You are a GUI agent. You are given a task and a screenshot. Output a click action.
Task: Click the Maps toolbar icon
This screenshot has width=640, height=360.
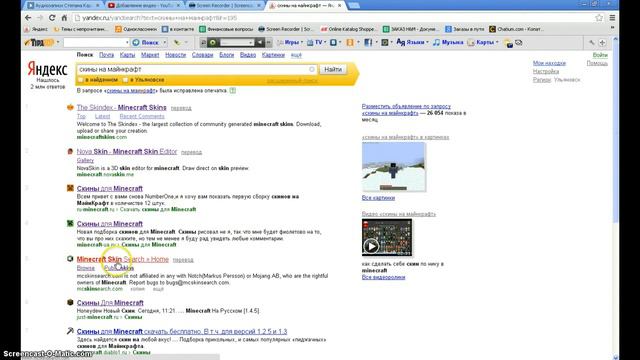click(471, 42)
